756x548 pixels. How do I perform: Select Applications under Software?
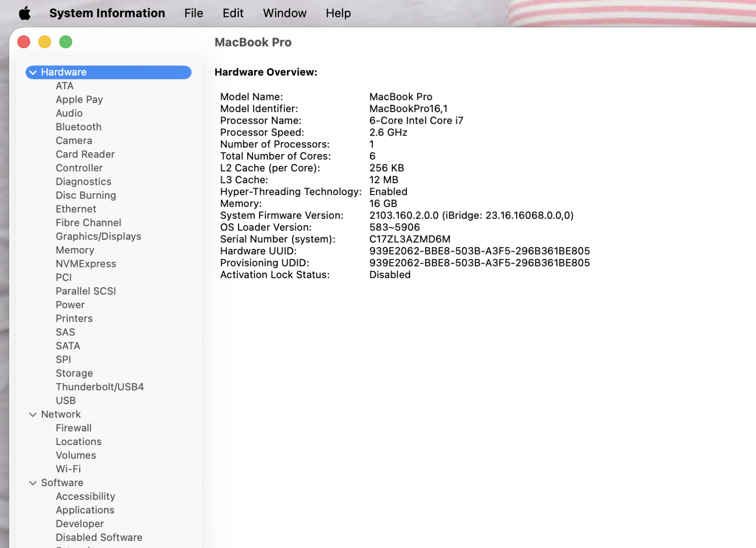click(85, 511)
